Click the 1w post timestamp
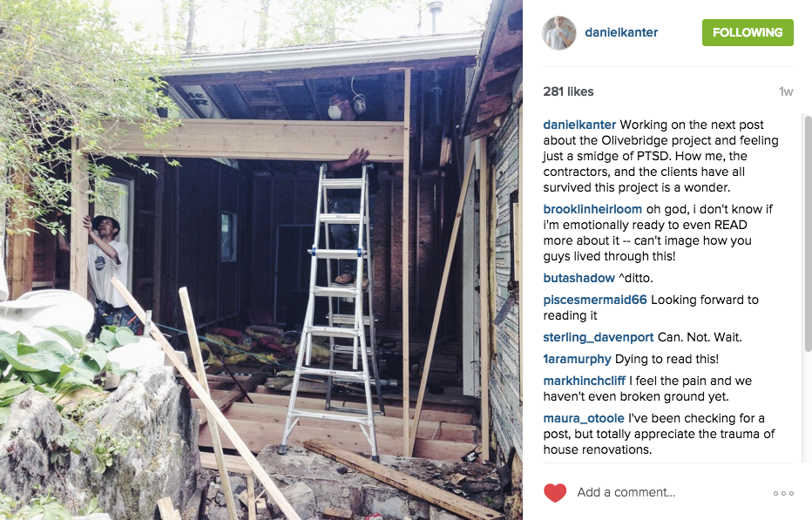Image resolution: width=812 pixels, height=520 pixels. click(786, 91)
